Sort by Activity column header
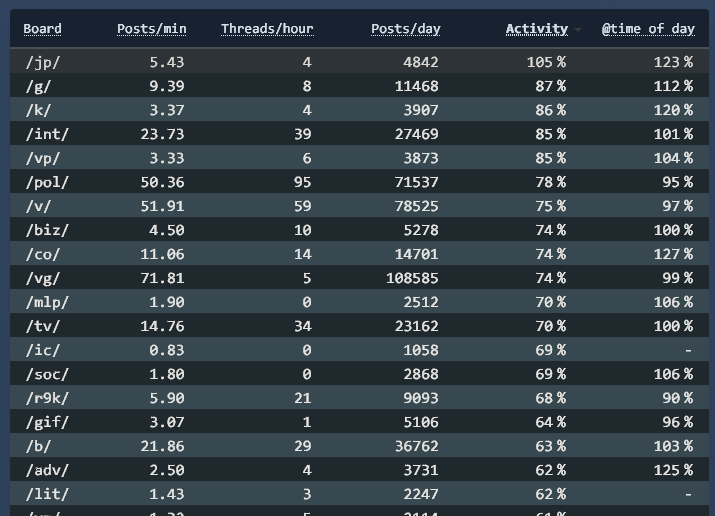This screenshot has width=715, height=516. [x=537, y=29]
